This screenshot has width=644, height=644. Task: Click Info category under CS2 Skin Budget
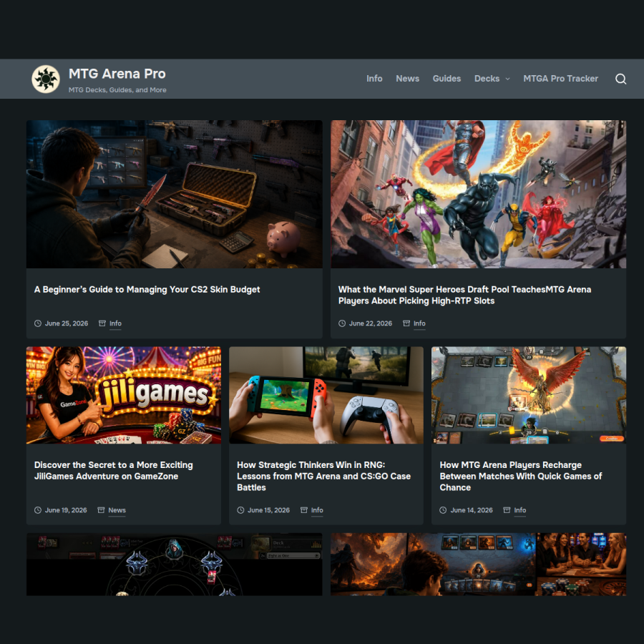click(x=115, y=323)
